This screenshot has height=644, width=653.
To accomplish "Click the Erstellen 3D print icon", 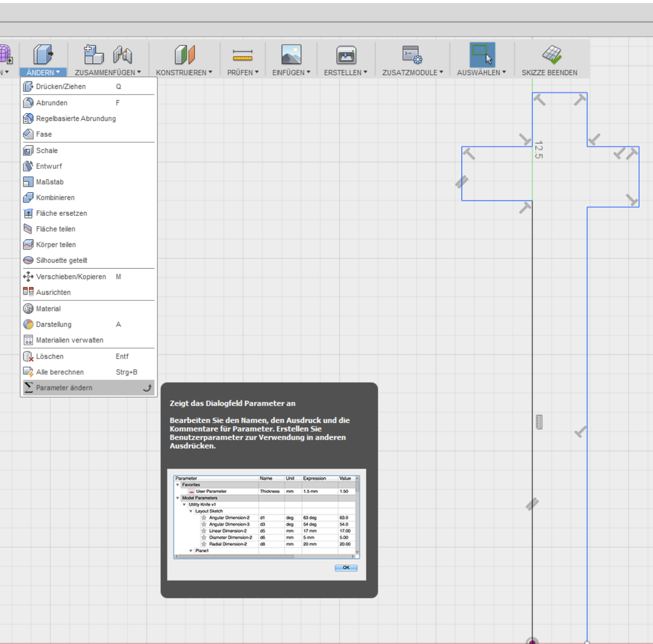I will pyautogui.click(x=346, y=55).
